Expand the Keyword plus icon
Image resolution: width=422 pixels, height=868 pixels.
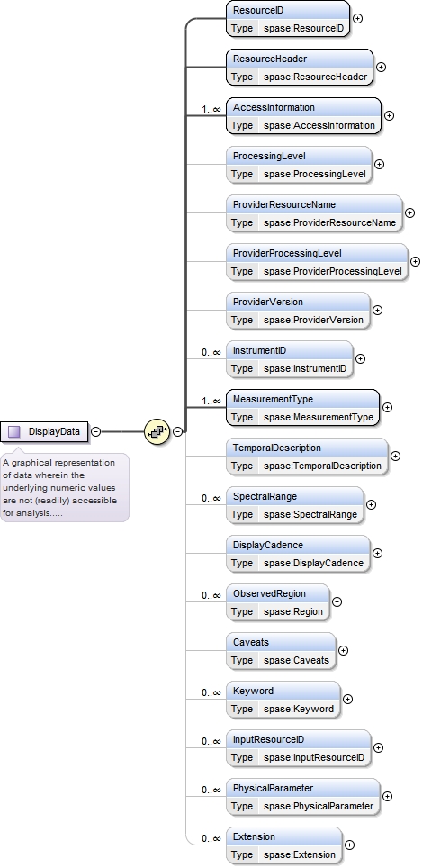click(347, 699)
